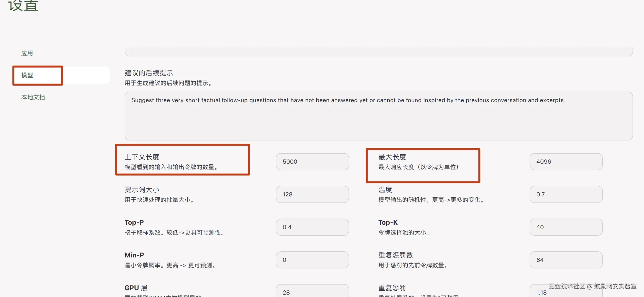Viewport: 644px width, 297px height.
Task: Click the Min-P field showing 0
Action: (x=312, y=260)
